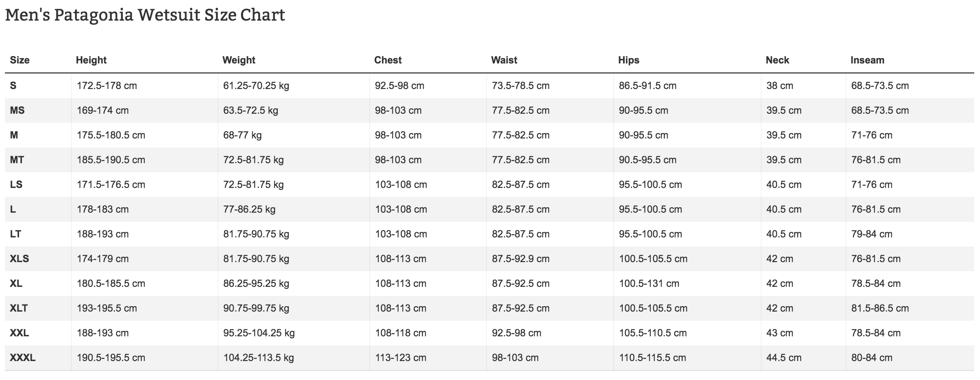
Task: Click the 44.5 cm neck cell
Action: (x=784, y=358)
